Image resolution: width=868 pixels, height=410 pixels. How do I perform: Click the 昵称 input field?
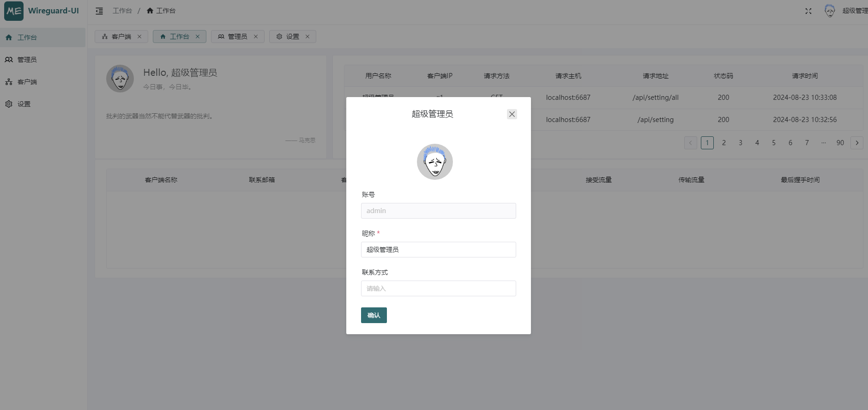[x=438, y=250]
